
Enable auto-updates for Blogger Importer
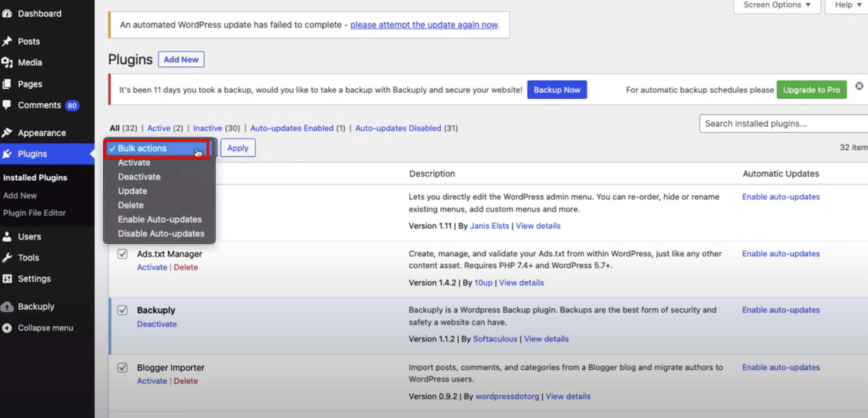(x=781, y=367)
